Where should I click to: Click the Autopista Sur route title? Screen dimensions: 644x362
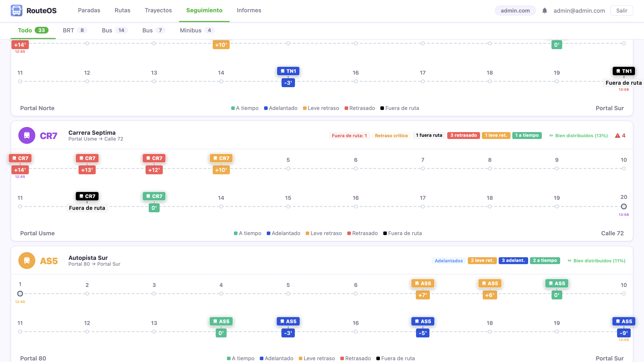point(88,258)
